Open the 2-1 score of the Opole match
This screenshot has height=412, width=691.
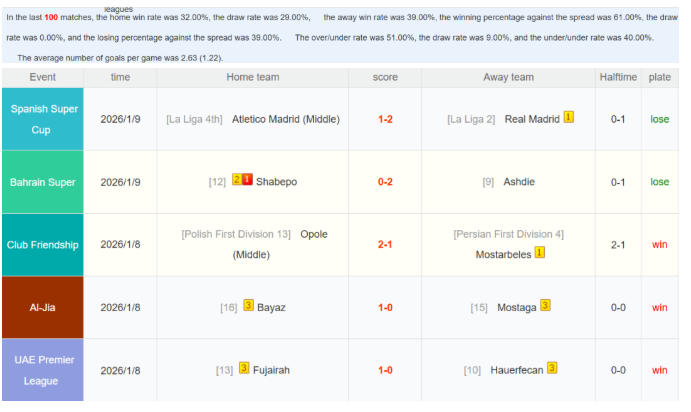click(x=385, y=245)
